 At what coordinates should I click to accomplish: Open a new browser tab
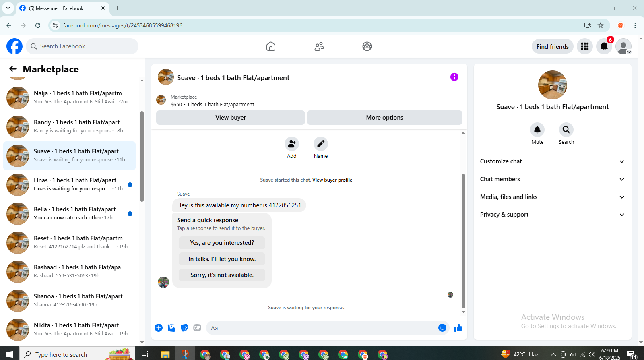click(x=118, y=8)
